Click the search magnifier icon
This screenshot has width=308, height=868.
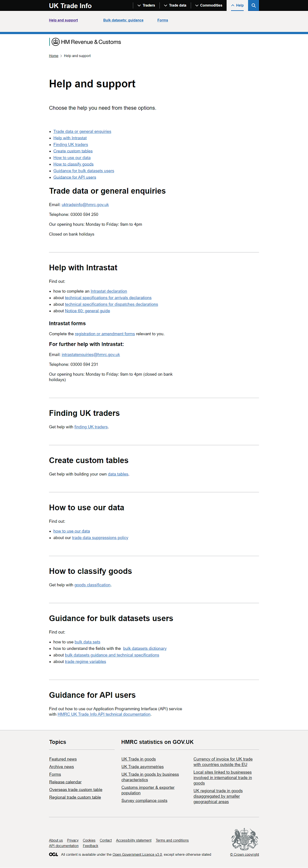[254, 5]
